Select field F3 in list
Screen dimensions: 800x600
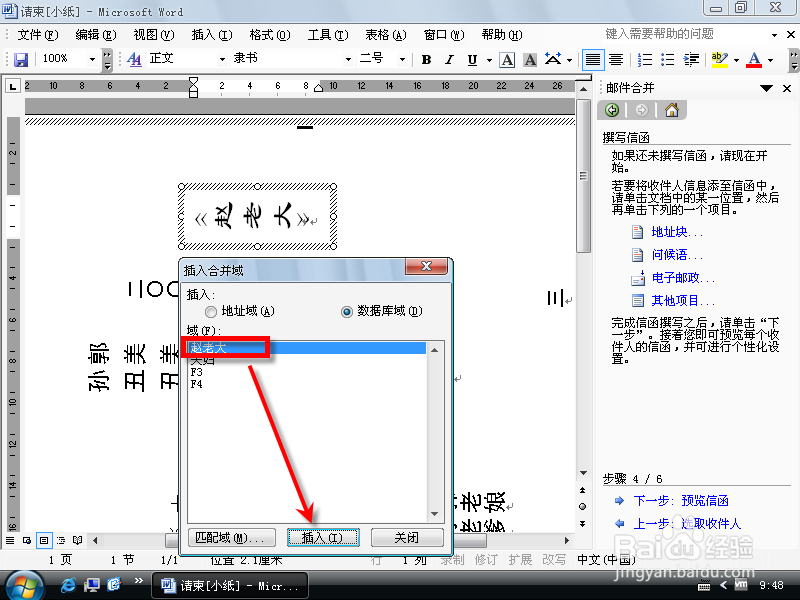196,372
